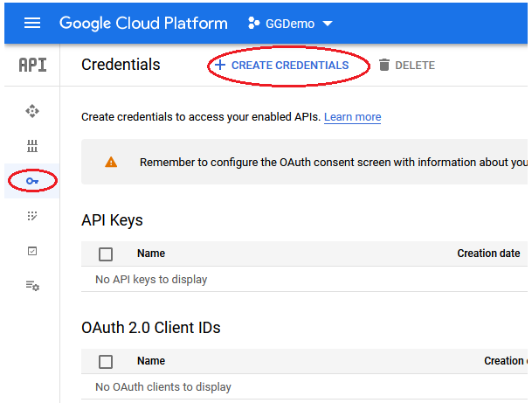Expand the GGDemo project dropdown

pos(290,24)
